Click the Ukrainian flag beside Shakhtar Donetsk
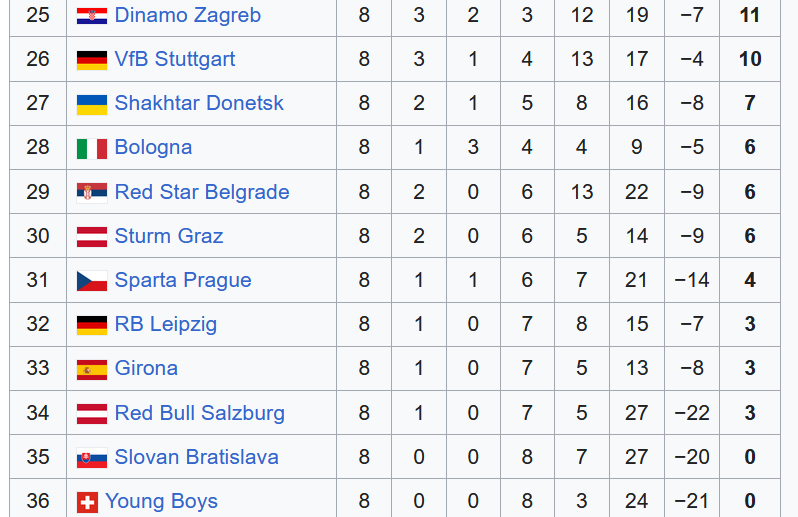Viewport: 798px width, 517px height. click(x=92, y=104)
